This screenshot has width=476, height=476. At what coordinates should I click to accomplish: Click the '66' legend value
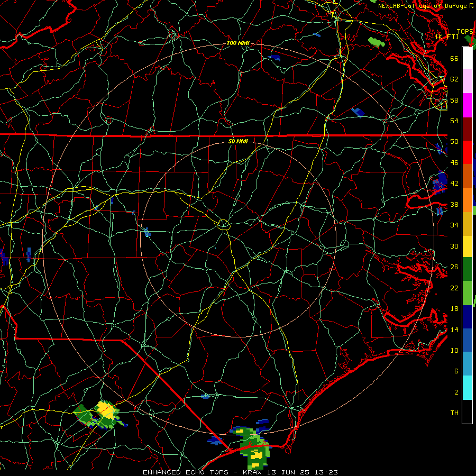coord(454,58)
